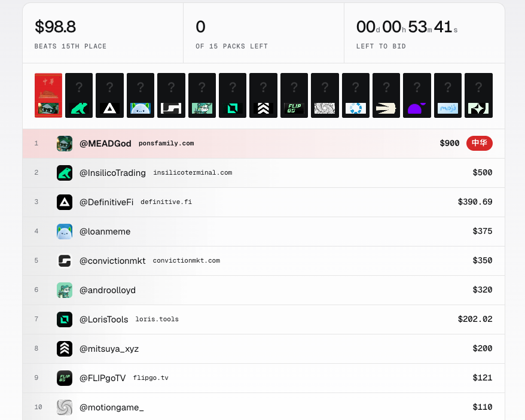Image resolution: width=525 pixels, height=420 pixels.
Task: Click the red 中华 badge
Action: pos(480,143)
